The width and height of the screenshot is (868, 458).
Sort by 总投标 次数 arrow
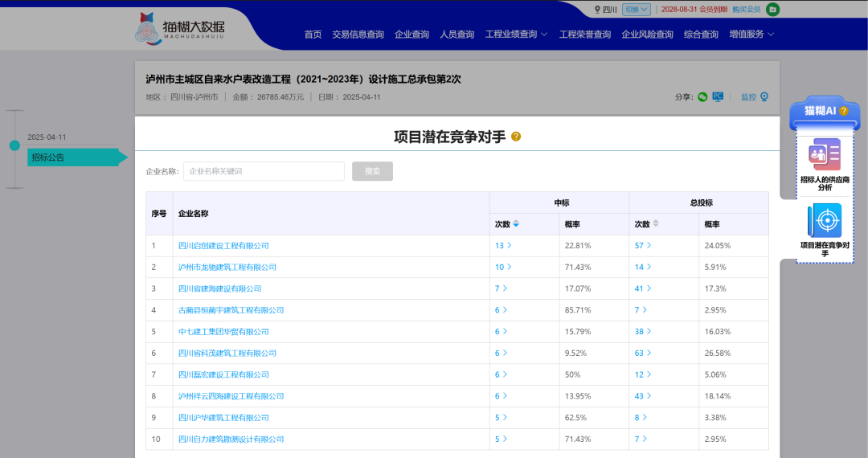[x=656, y=223]
